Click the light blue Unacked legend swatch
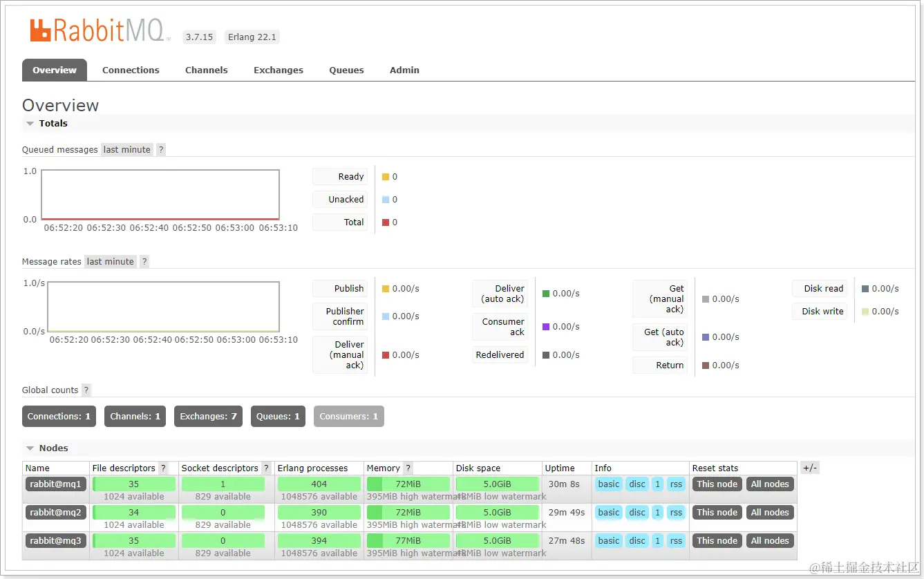This screenshot has height=579, width=924. point(386,200)
